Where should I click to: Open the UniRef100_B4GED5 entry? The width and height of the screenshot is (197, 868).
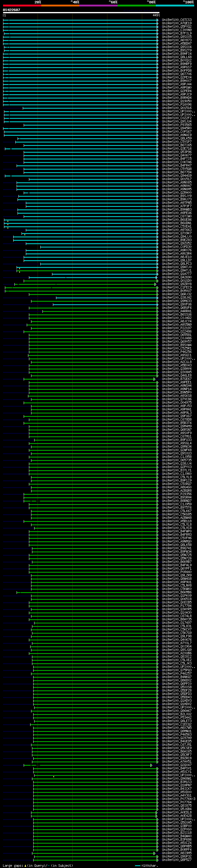[x=176, y=741]
